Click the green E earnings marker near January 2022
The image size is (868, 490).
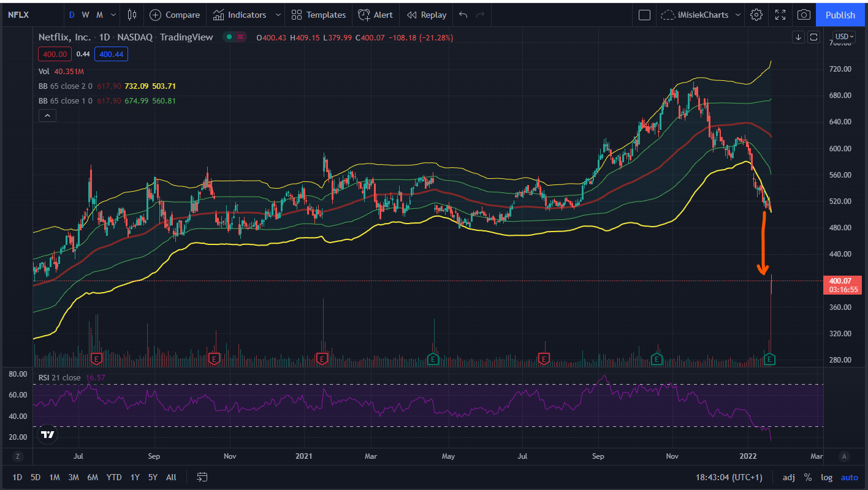771,359
